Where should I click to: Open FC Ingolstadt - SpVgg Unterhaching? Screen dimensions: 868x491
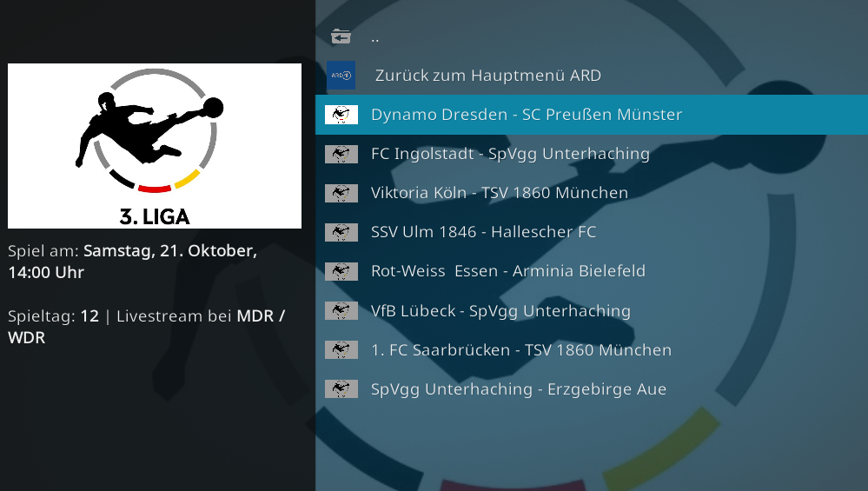(592, 154)
